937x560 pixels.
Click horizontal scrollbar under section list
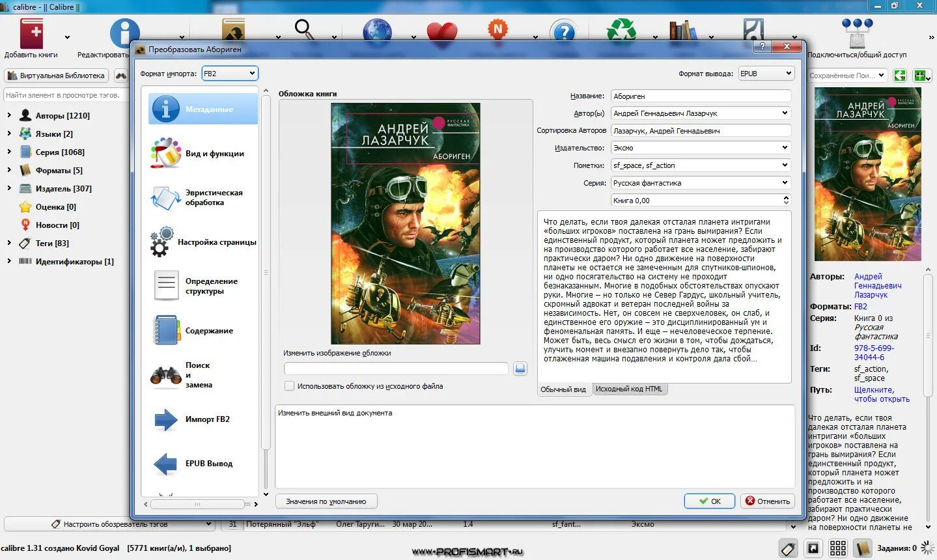[x=197, y=504]
